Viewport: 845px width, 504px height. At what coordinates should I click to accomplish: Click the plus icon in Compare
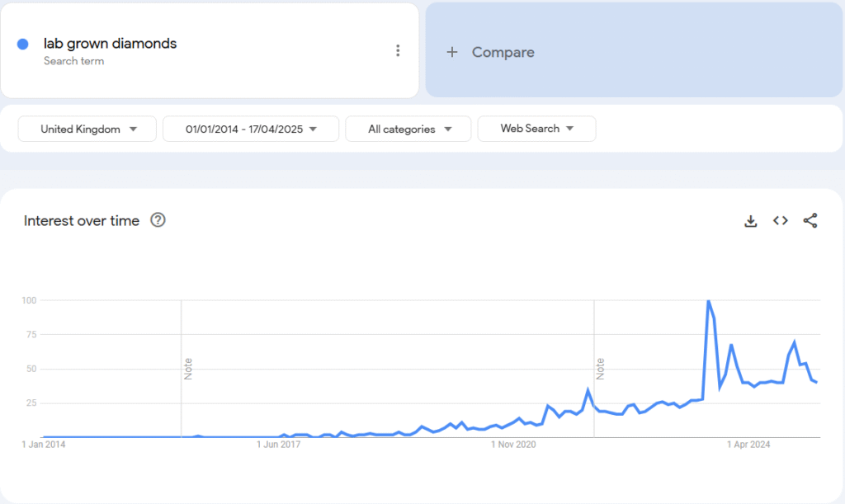pos(451,52)
